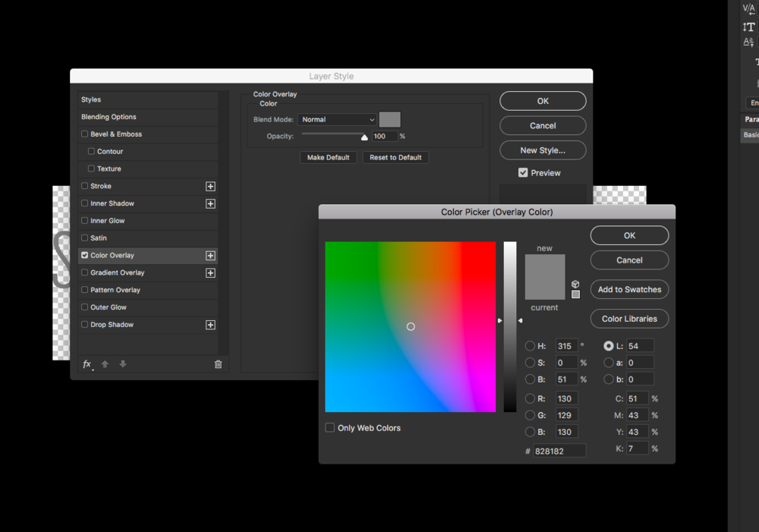This screenshot has height=532, width=759.
Task: Move effect down using the down-arrow icon
Action: [x=122, y=364]
